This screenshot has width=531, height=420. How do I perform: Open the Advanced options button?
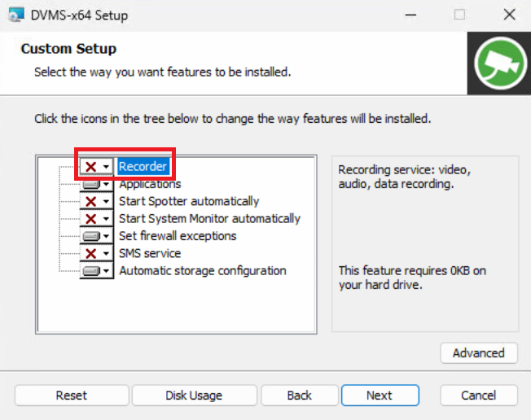[479, 353]
